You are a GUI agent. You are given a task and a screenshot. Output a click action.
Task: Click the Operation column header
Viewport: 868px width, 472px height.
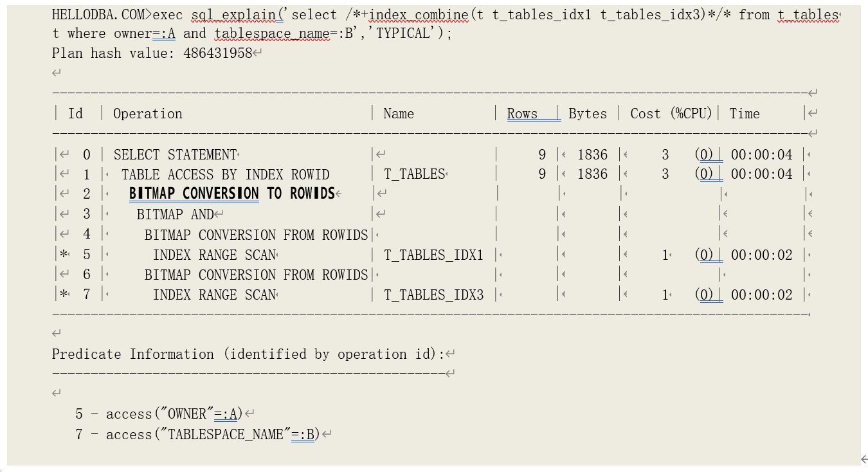148,114
